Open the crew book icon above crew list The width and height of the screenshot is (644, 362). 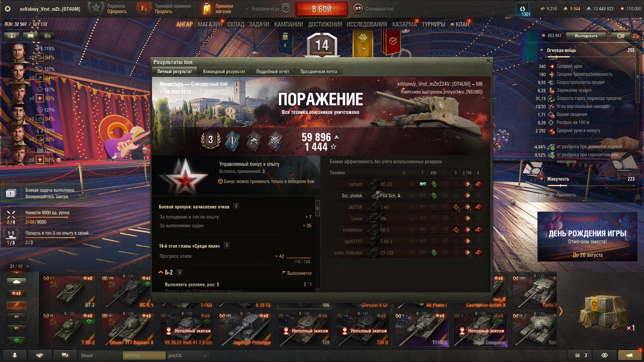pyautogui.click(x=30, y=36)
